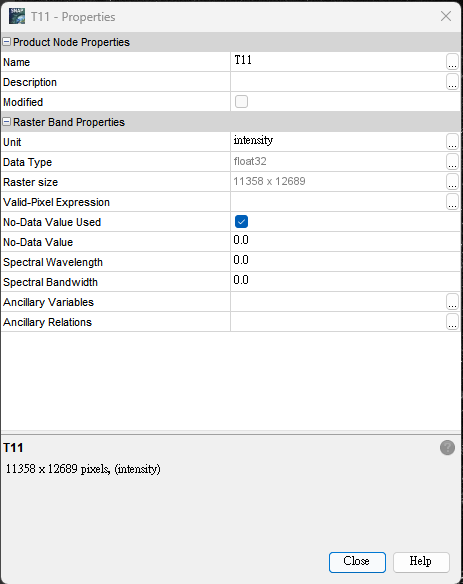Select the Name value field showing T11

tap(338, 61)
